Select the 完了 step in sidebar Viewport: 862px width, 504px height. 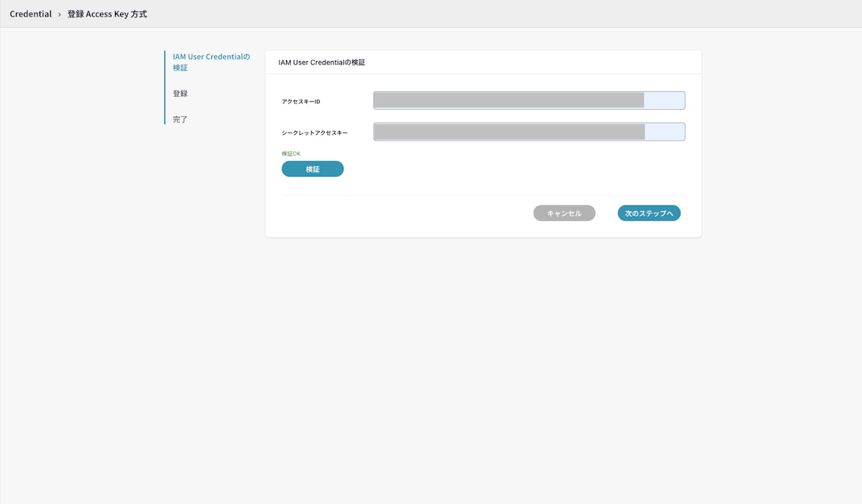coord(180,119)
